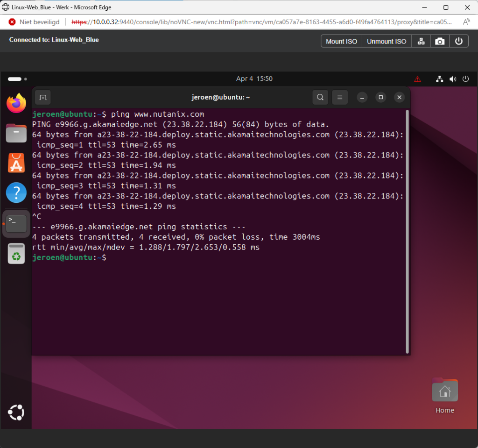Click the 'PING e9966.g.akamaiedge.net' line

(x=181, y=125)
